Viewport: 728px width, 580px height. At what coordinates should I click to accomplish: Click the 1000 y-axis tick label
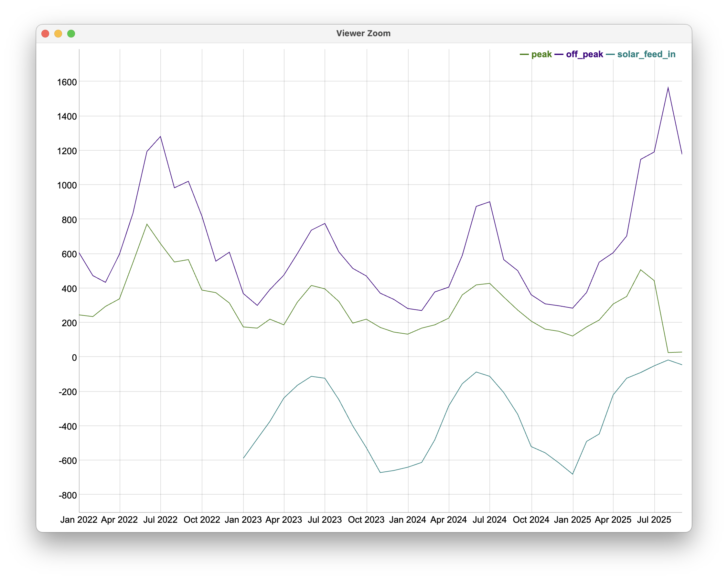coord(67,185)
